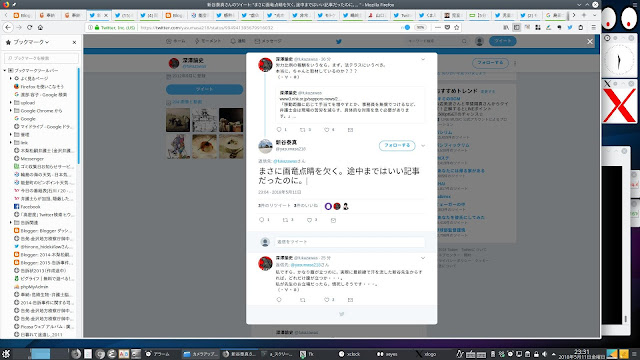
Task: Toggle the sidebar button in Firefox toolbar
Action: [x=516, y=27]
